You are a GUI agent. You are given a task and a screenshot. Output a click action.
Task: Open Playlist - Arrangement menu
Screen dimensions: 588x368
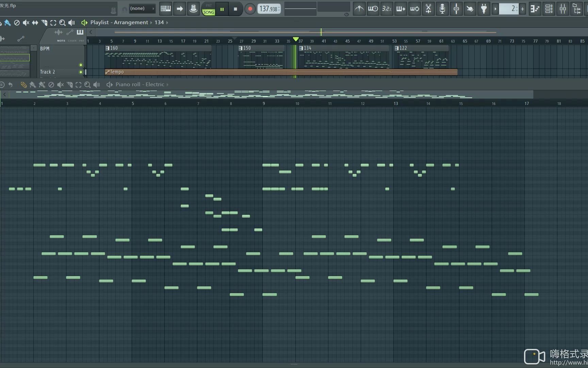click(x=119, y=22)
